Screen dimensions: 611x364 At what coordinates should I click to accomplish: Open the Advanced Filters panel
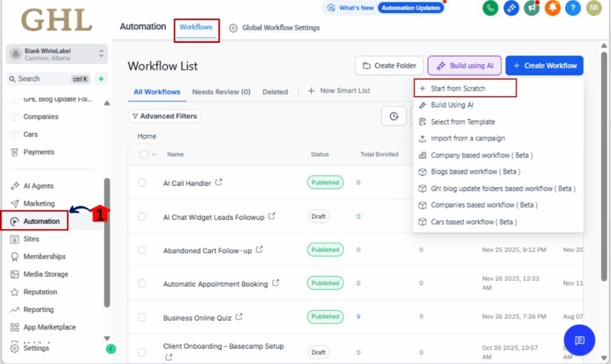pos(165,116)
